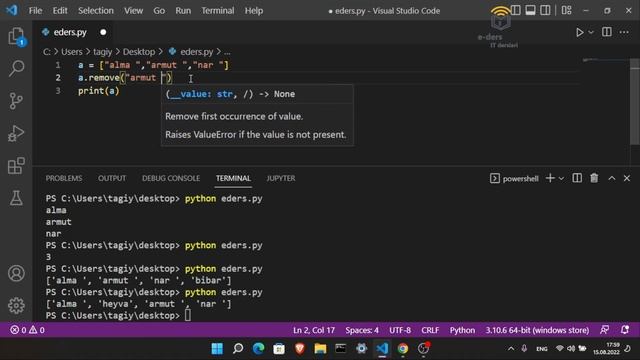Viewport: 640px width, 360px height.
Task: Open launch profile dropdown next to plus
Action: [561, 178]
